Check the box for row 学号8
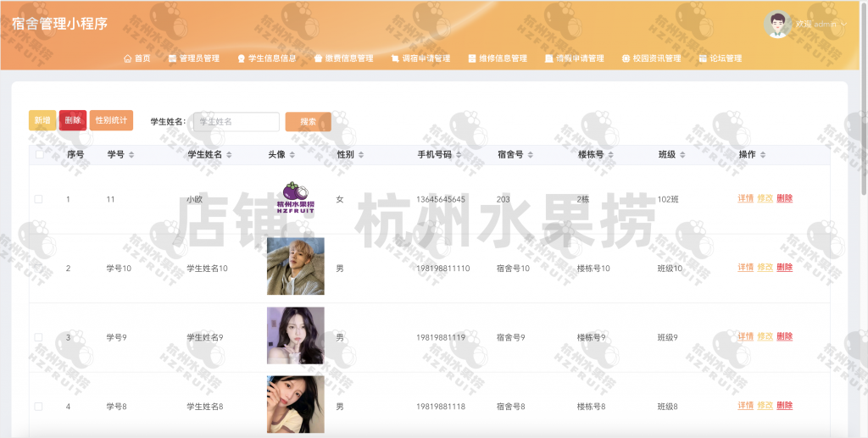 point(38,407)
